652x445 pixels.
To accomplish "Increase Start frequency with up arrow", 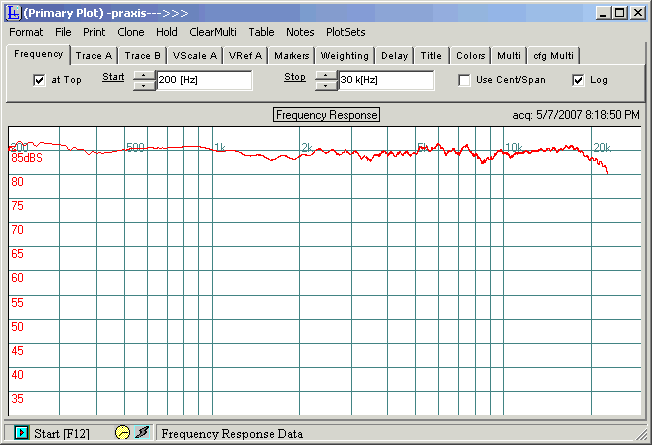I will 144,75.
